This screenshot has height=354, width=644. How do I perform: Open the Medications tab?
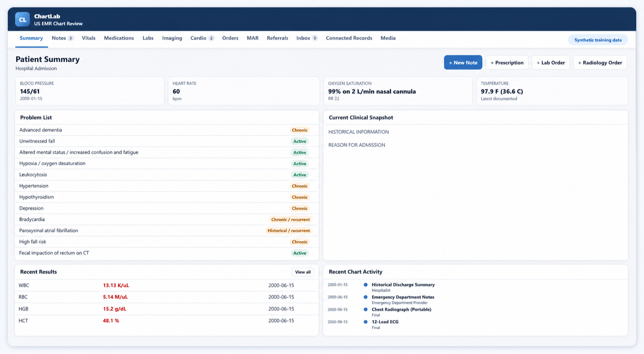pos(119,38)
